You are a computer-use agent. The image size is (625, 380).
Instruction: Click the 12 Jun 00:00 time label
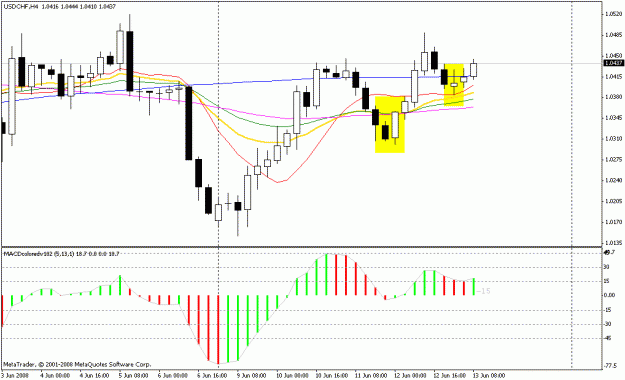click(410, 376)
